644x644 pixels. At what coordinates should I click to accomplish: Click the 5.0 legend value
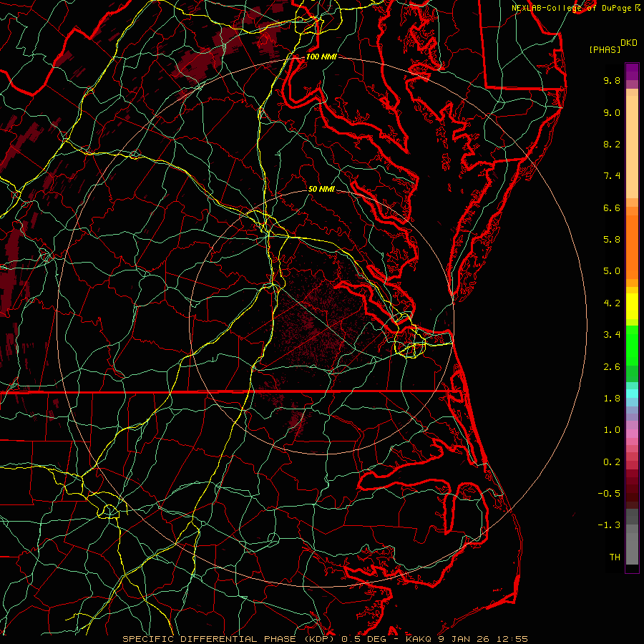click(x=612, y=271)
